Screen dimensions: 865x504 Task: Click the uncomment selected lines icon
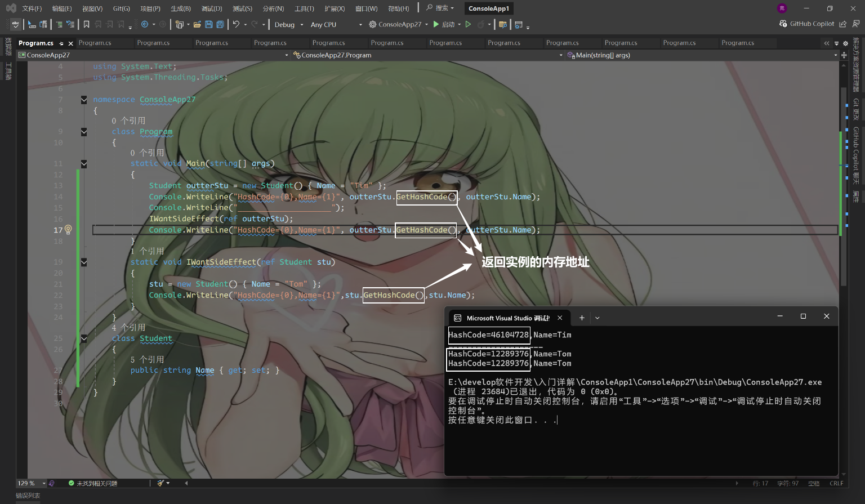click(70, 24)
